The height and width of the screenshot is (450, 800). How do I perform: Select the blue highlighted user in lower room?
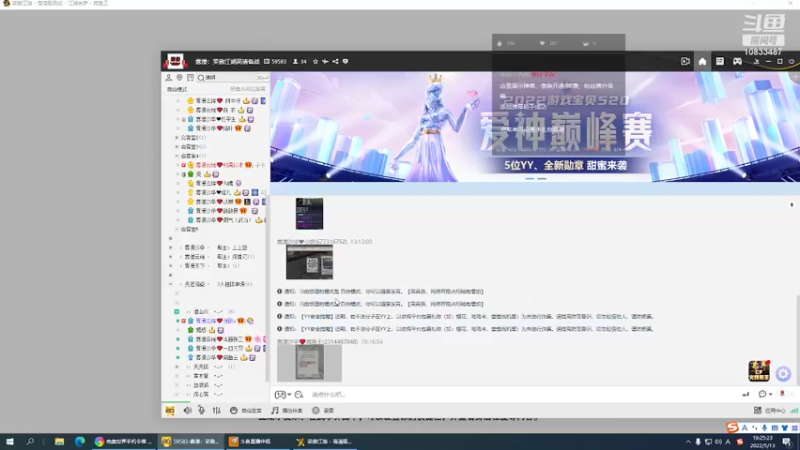tap(216, 321)
